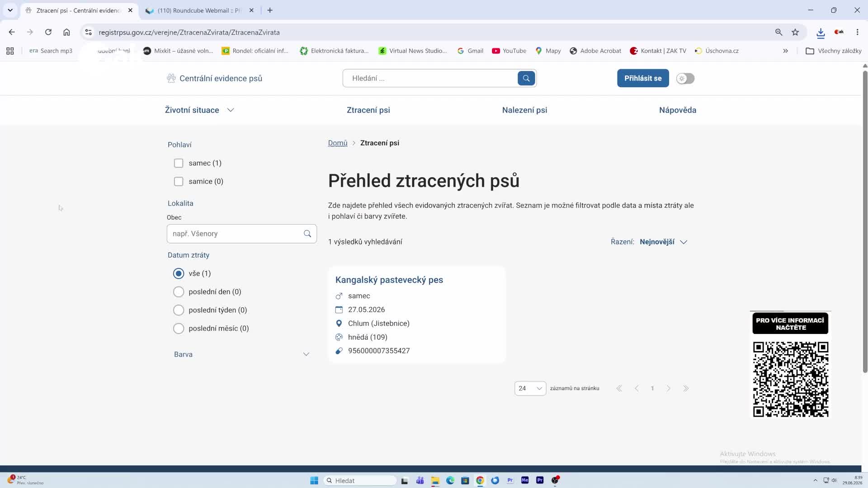Open the 24 records per page dropdown
868x488 pixels.
click(x=530, y=389)
